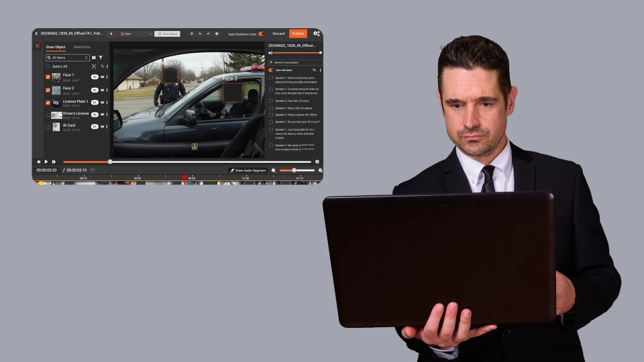Screen dimensions: 644x362
Task: Toggle Driver's License eye visibility icon
Action: (102, 115)
